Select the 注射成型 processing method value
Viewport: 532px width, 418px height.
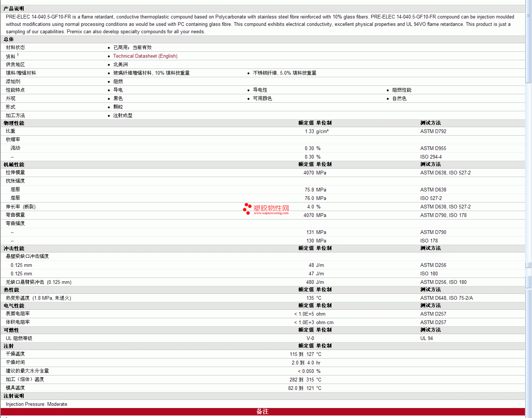pos(123,116)
